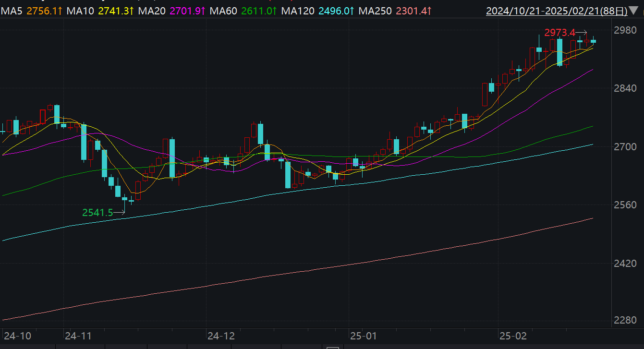
Task: Click the 2973.4 high price annotation
Action: (x=559, y=33)
